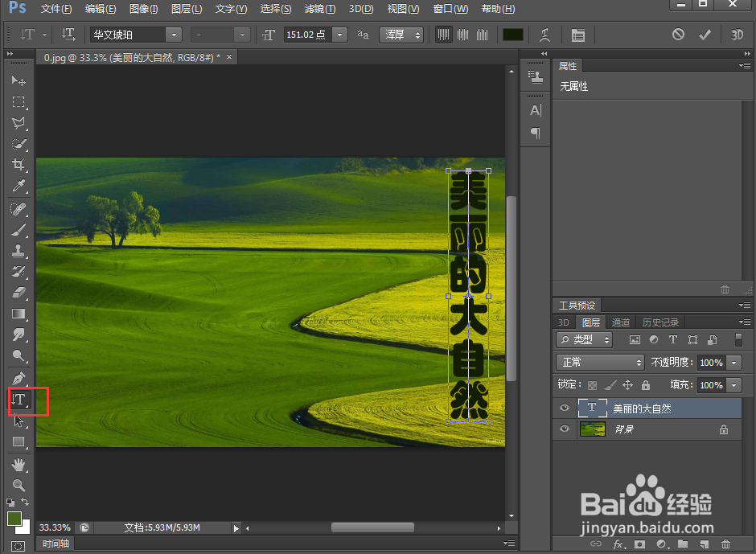This screenshot has height=554, width=756.
Task: Hide the 背景 layer
Action: (x=564, y=429)
